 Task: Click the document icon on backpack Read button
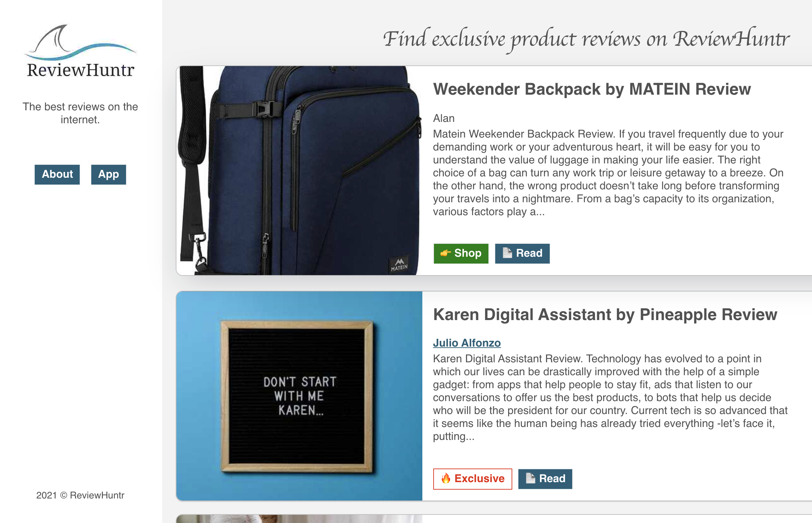pos(507,253)
